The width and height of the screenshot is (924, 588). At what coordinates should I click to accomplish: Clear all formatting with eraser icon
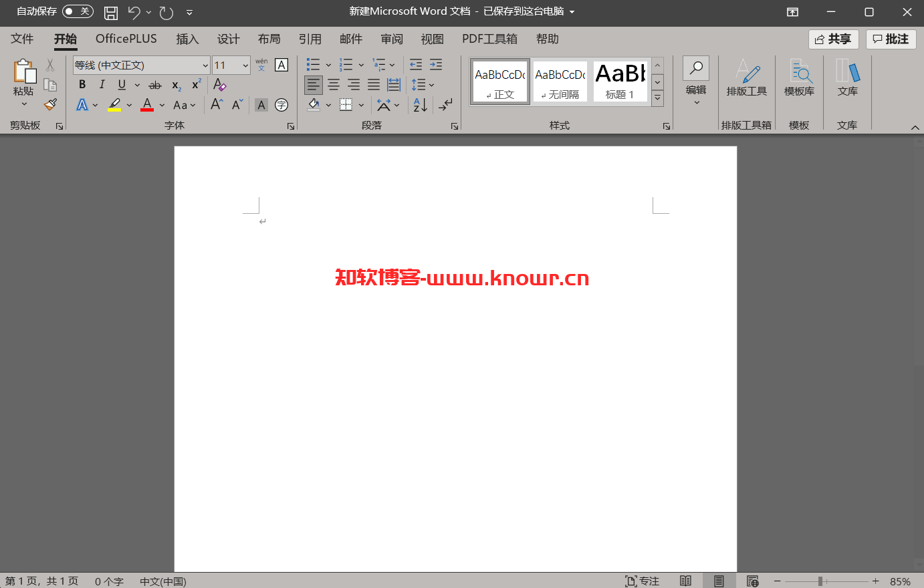coord(220,85)
